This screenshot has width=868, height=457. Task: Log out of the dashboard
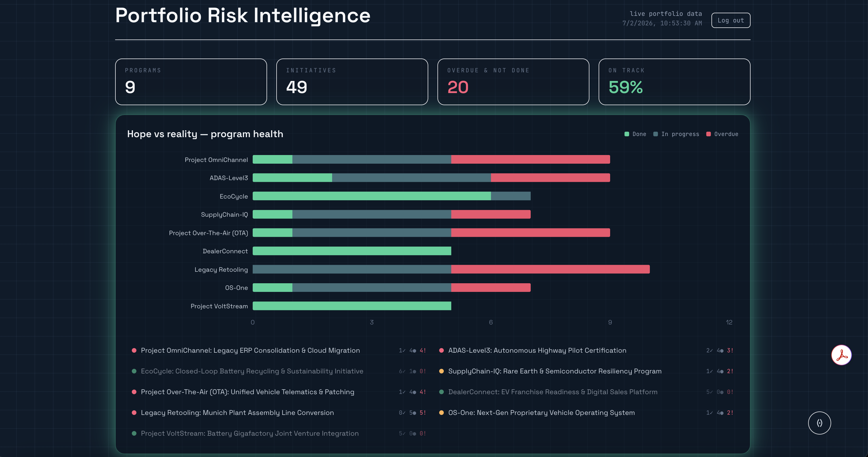(x=730, y=20)
